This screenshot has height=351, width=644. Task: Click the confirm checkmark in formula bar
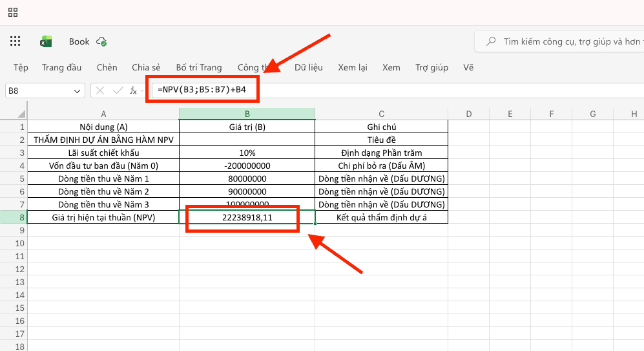[x=118, y=90]
